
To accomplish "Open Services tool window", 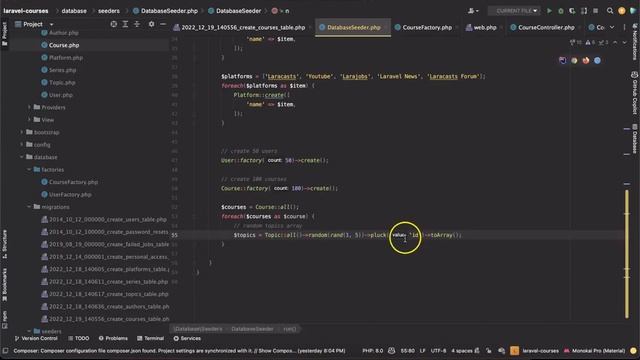I will (x=187, y=338).
